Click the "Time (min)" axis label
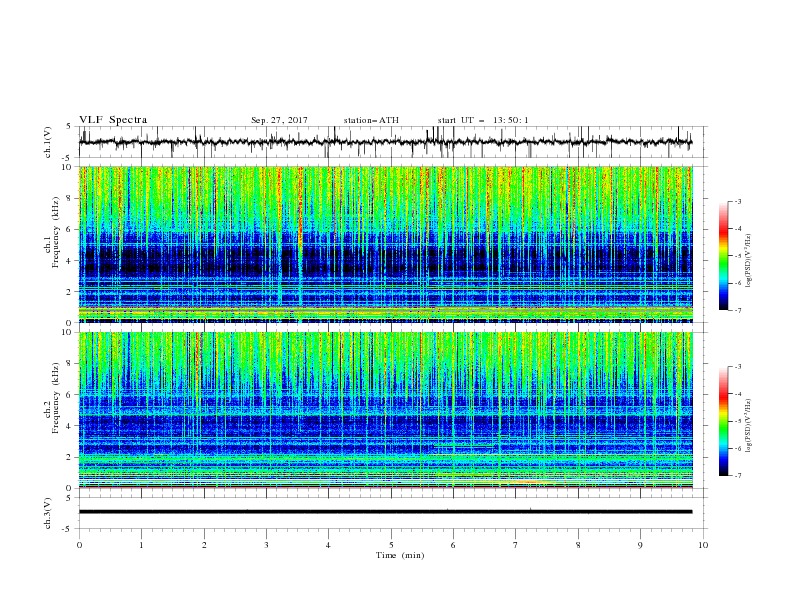The image size is (792, 612). (400, 555)
